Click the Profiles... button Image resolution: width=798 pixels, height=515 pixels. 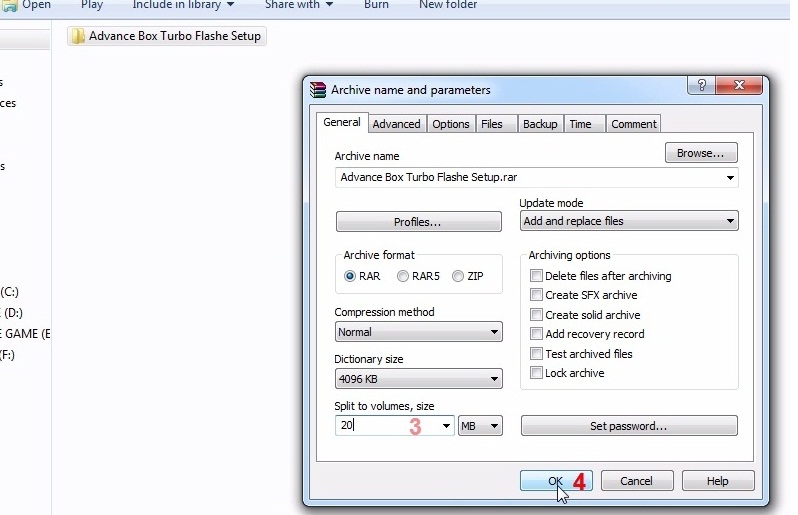pyautogui.click(x=418, y=222)
